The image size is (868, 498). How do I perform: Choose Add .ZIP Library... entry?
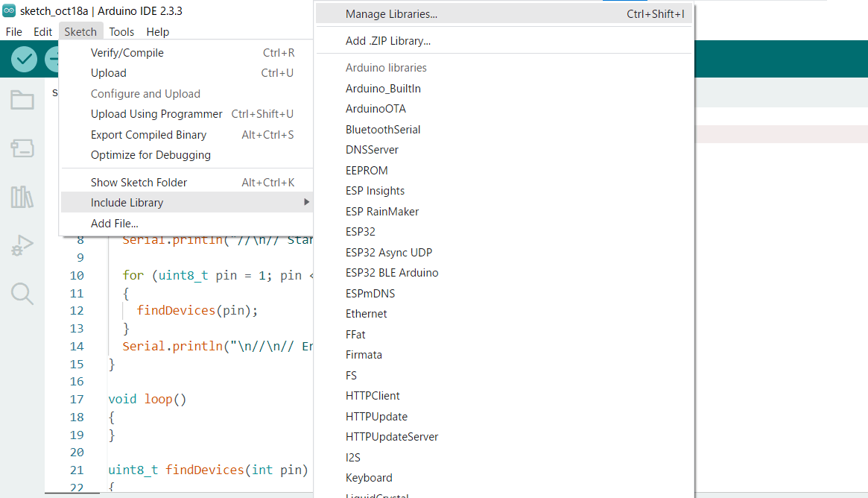[x=504, y=40]
